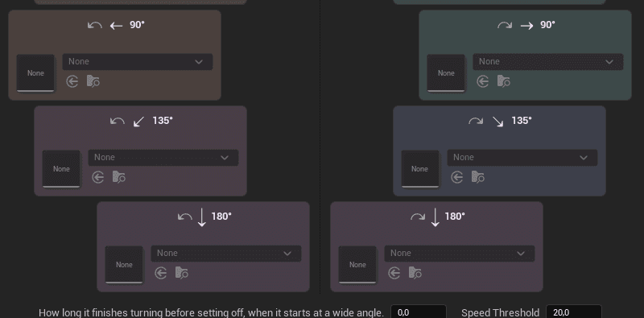
Task: Click the left turn 135° heading
Action: pyautogui.click(x=142, y=121)
